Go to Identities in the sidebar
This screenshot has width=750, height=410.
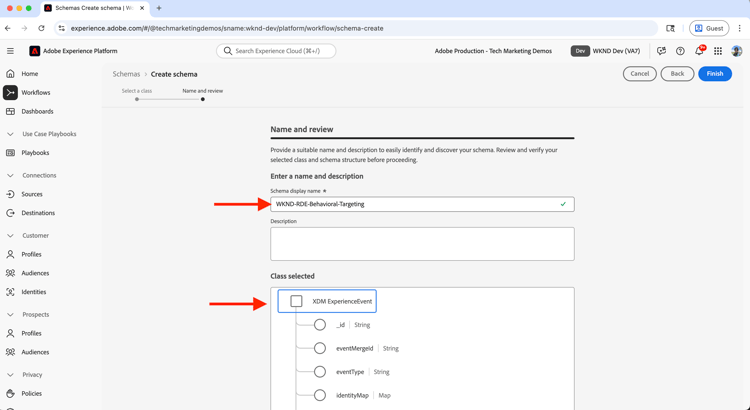pyautogui.click(x=34, y=292)
